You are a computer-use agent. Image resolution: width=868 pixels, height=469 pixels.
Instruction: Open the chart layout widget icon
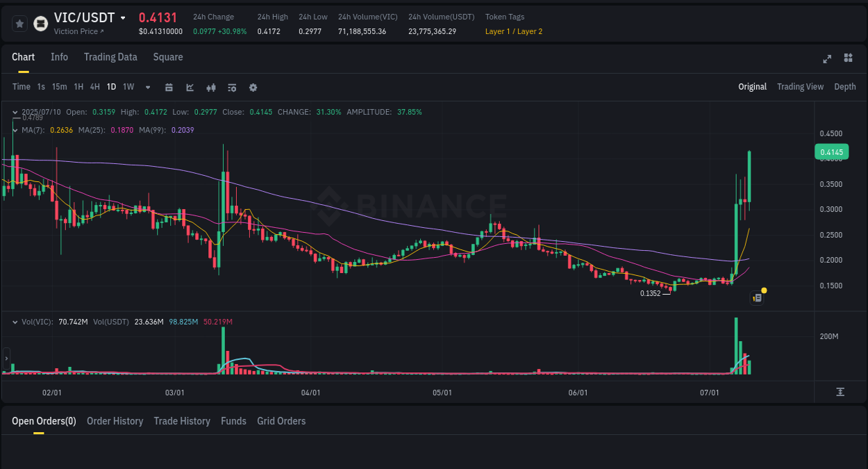click(848, 59)
